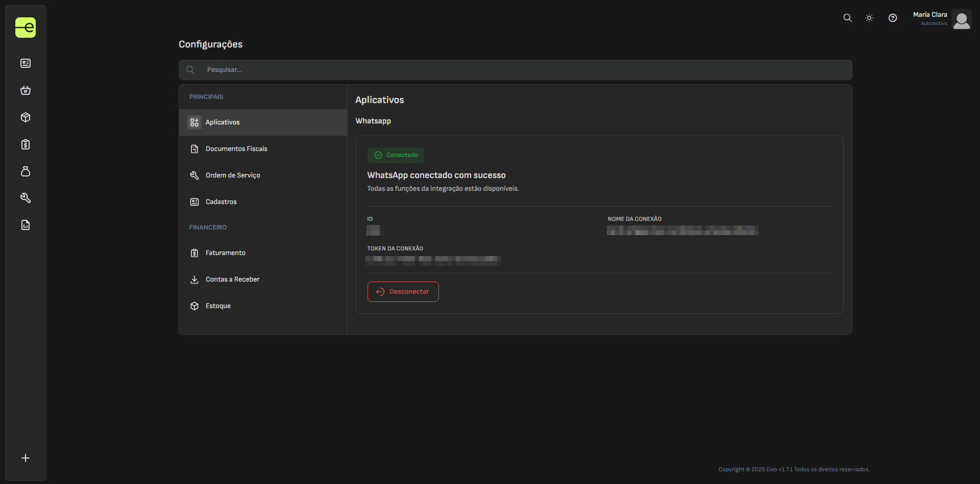Screen dimensions: 980x484
Task: Click the top-right search magnifier icon
Action: click(847, 18)
